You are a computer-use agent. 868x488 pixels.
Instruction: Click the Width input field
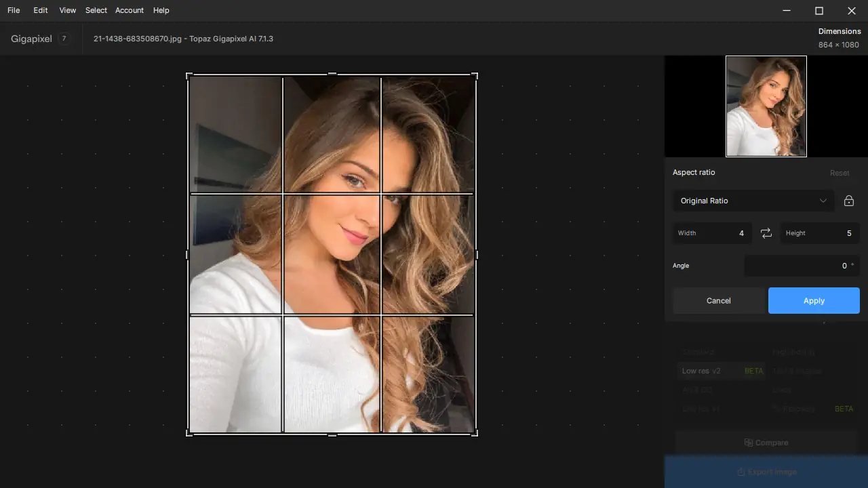[x=712, y=233]
